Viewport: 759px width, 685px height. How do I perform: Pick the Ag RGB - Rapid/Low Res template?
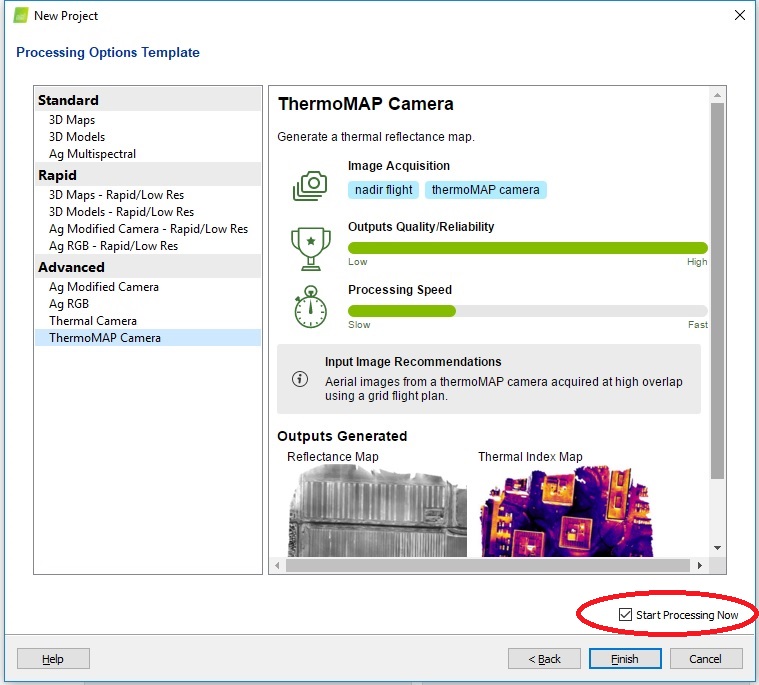(148, 245)
